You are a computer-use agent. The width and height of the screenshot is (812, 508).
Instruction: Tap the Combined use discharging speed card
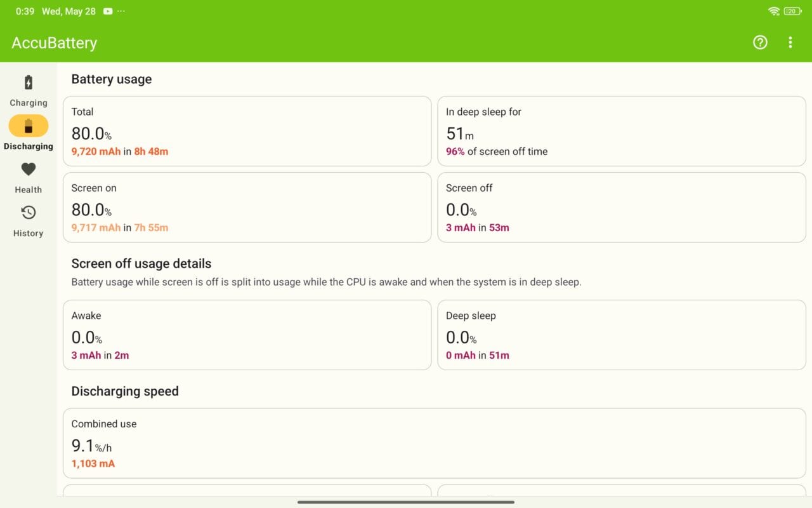point(434,443)
